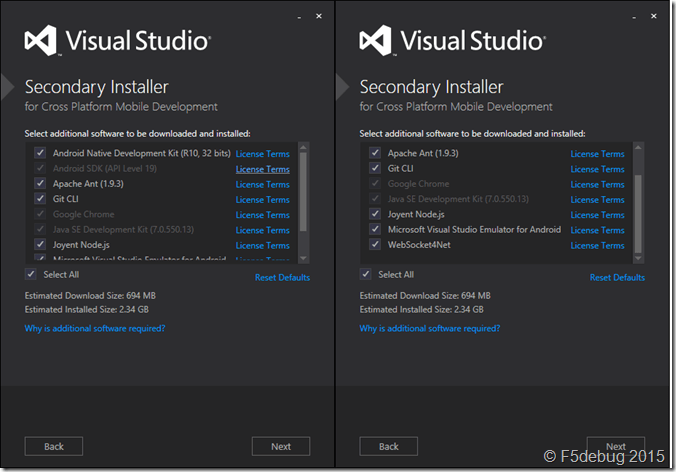
Task: Open Apache Ant License Terms in right installer
Action: pos(598,154)
